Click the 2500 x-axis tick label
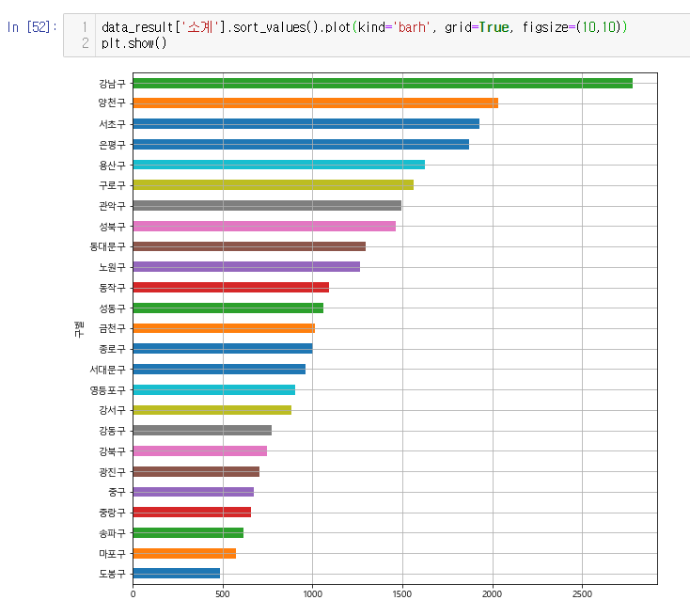The image size is (690, 616). click(582, 594)
